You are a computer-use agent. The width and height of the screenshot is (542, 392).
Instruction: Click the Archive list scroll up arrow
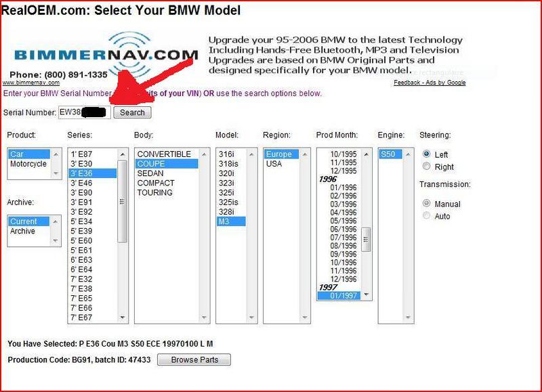(56, 221)
